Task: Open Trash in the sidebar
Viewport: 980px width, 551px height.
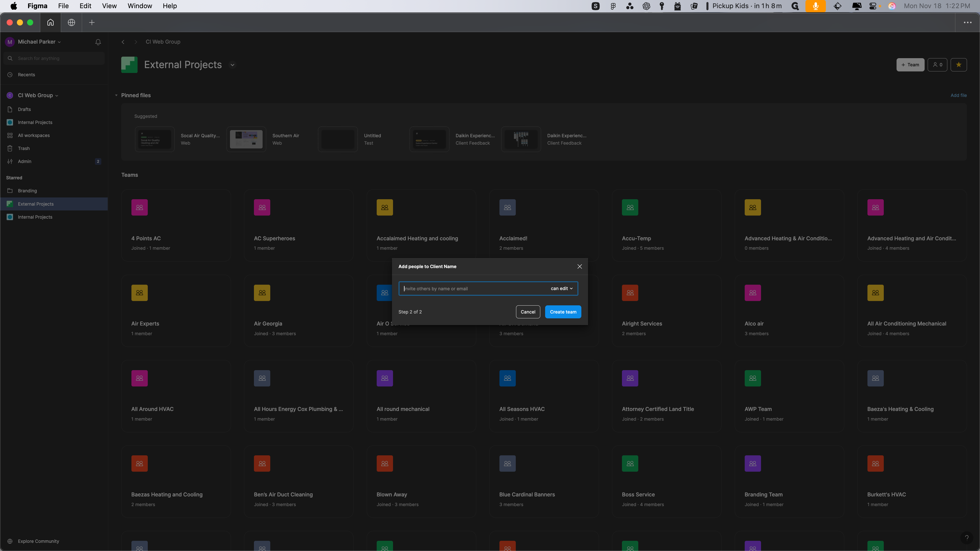Action: (54, 148)
